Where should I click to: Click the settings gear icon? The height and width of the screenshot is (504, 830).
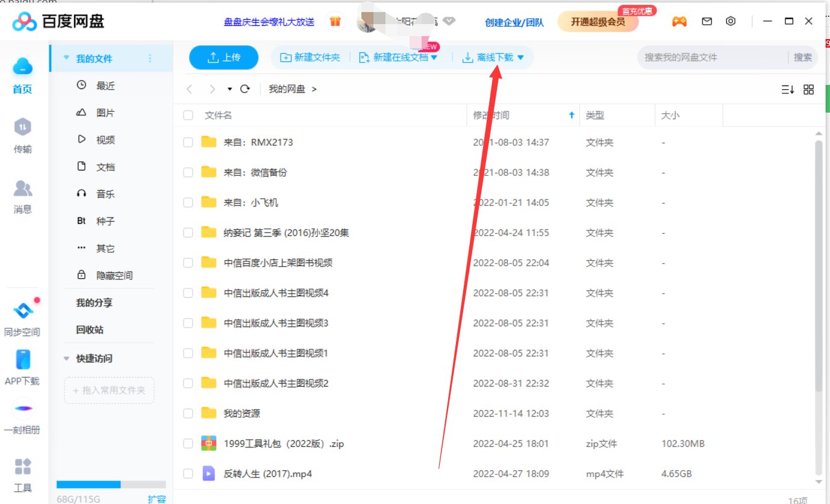[x=731, y=20]
